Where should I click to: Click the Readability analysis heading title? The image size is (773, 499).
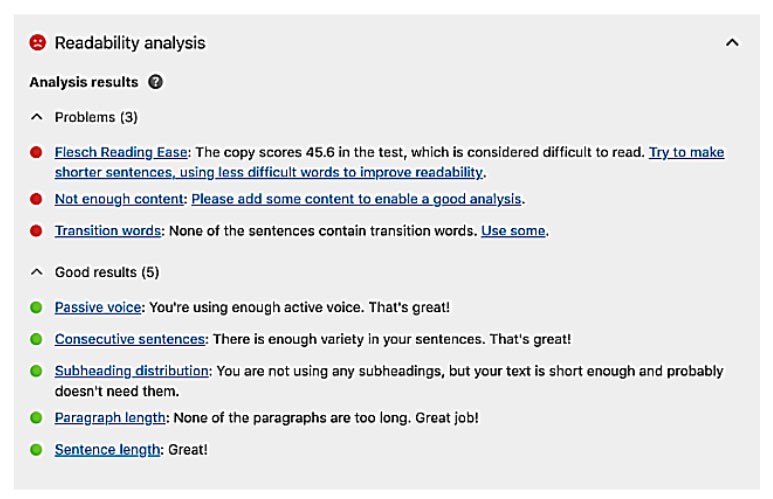tap(129, 43)
